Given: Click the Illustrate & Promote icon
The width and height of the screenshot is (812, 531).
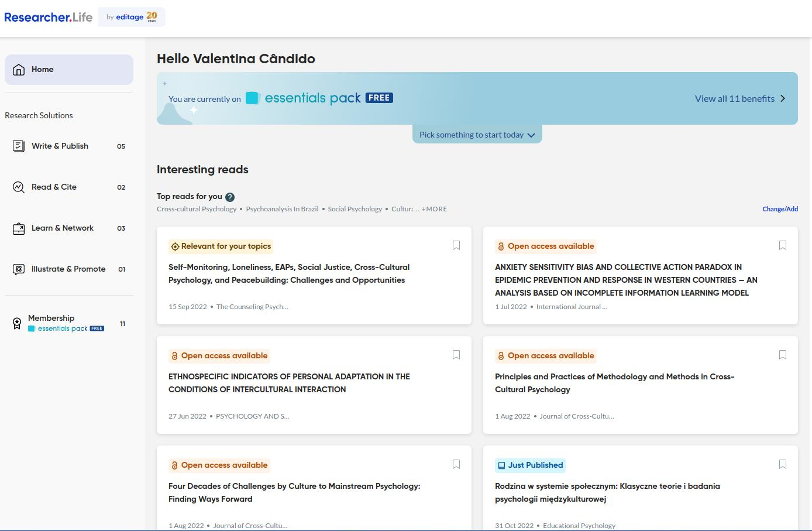Looking at the screenshot, I should pos(19,269).
